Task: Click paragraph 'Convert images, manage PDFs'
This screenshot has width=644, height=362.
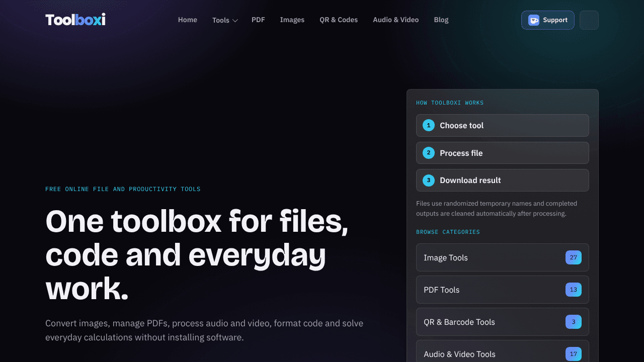Action: pos(204,330)
